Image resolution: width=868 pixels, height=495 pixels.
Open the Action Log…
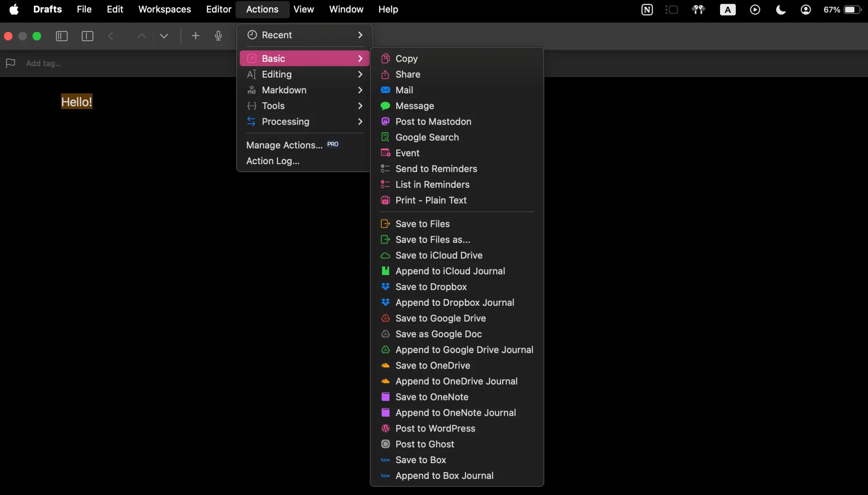click(x=273, y=161)
